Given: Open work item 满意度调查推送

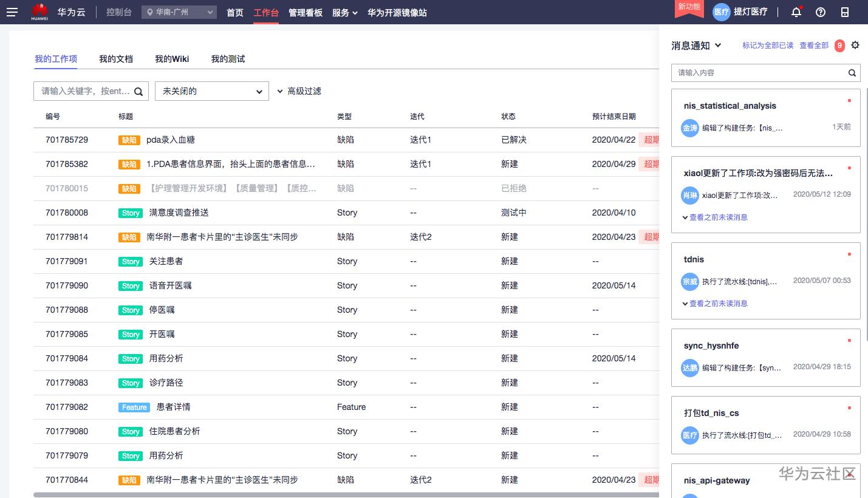Looking at the screenshot, I should point(179,213).
